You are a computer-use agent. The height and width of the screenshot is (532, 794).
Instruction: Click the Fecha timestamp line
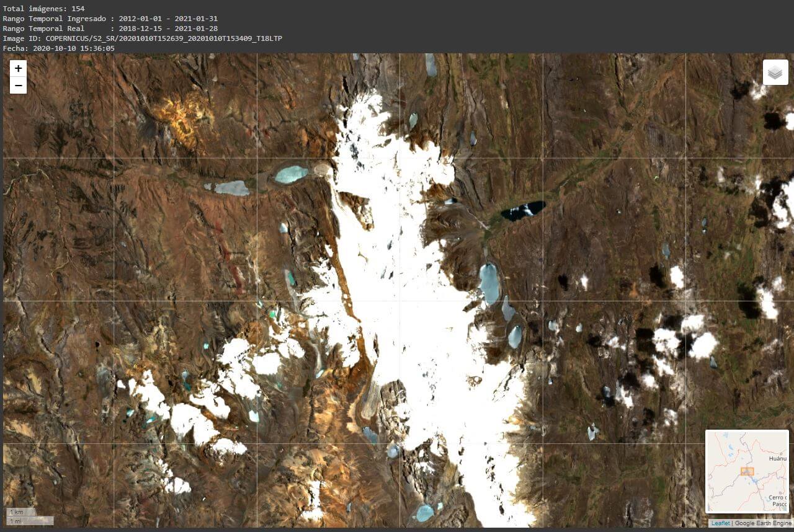click(58, 48)
